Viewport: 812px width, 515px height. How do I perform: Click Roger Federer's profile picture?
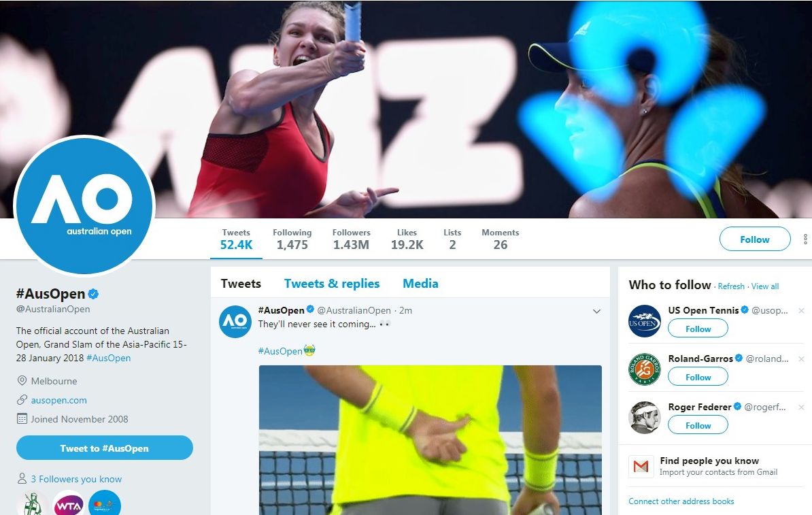[644, 418]
